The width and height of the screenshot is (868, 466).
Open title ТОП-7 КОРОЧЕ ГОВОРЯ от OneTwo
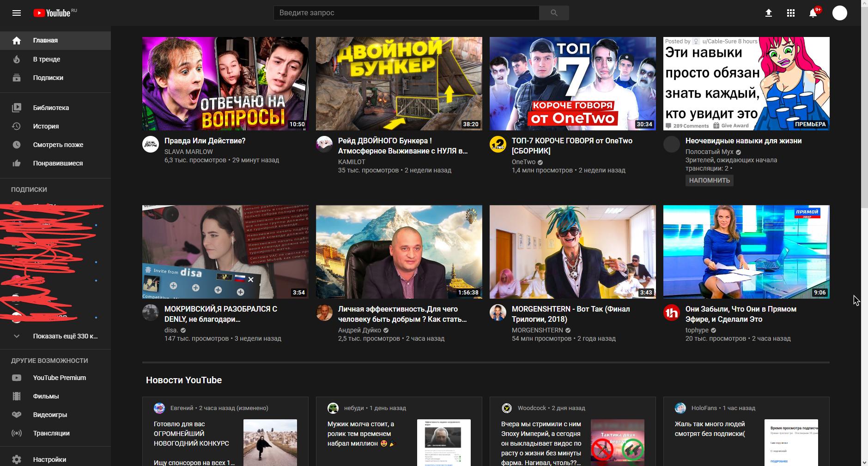tap(572, 146)
